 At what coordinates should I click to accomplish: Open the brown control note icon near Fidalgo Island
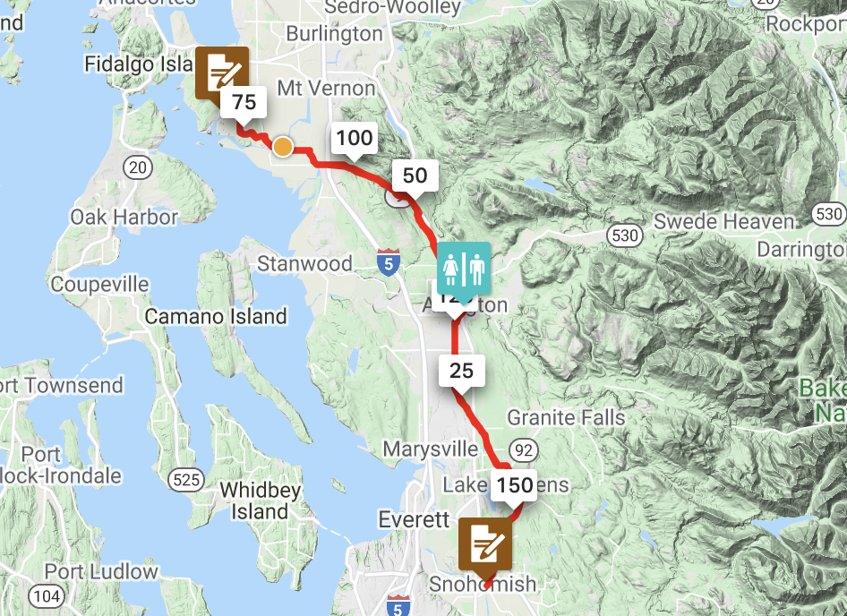221,73
